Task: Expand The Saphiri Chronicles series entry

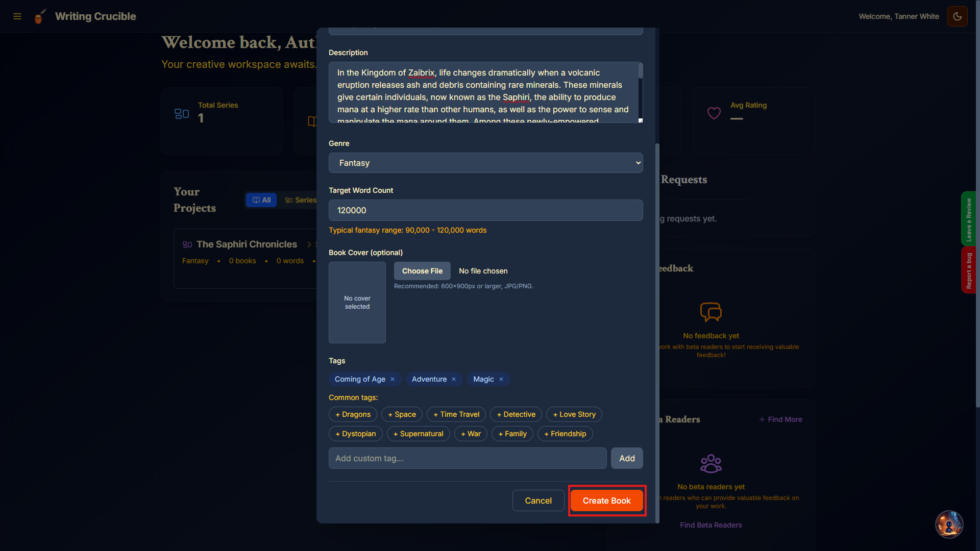Action: (309, 244)
